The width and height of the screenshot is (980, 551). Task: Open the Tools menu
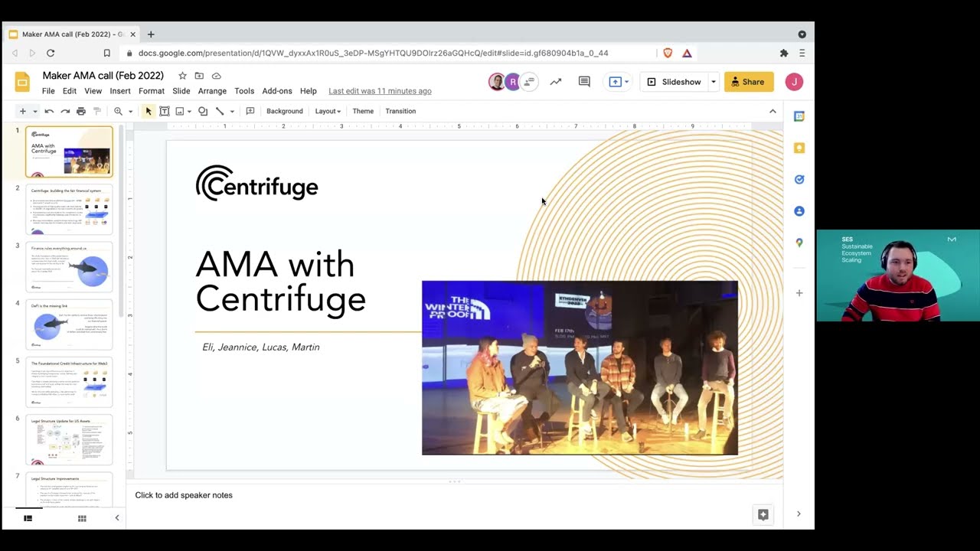[x=244, y=91]
